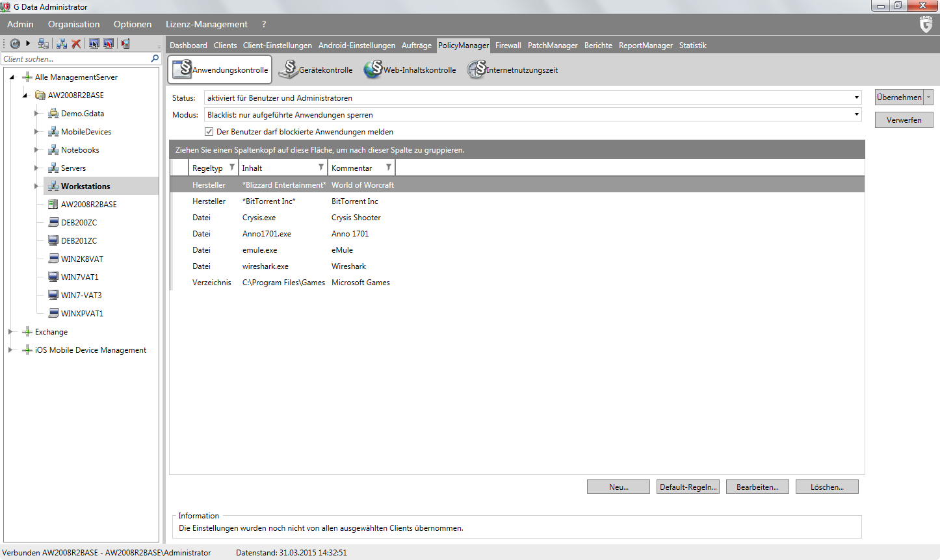Expand the Notebooks group
The image size is (940, 560).
(x=36, y=149)
